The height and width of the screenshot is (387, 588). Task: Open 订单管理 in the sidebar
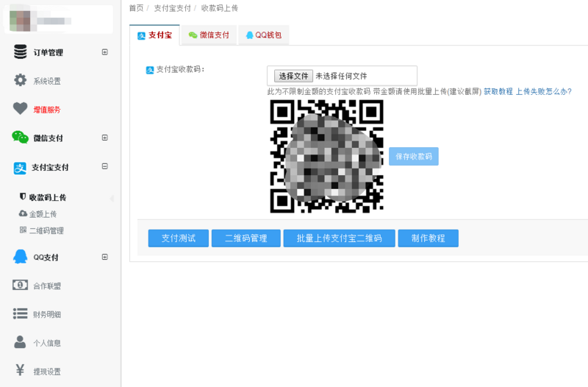[48, 52]
